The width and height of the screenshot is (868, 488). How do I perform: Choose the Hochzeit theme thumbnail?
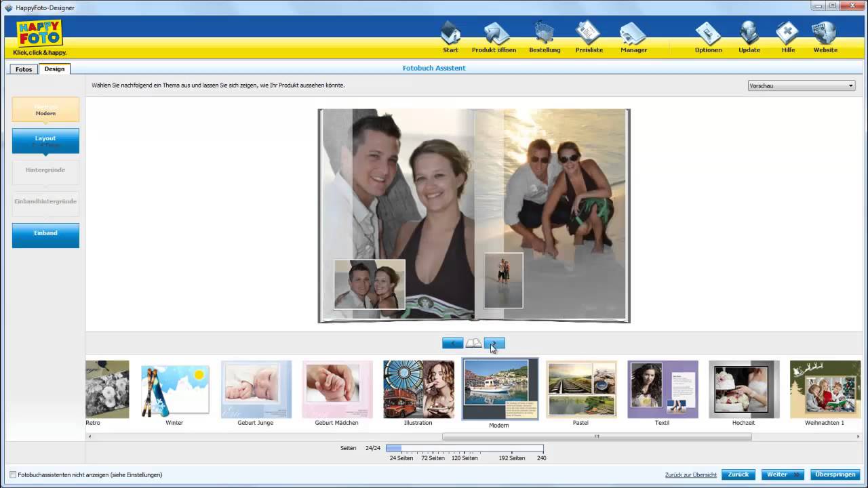coord(744,389)
